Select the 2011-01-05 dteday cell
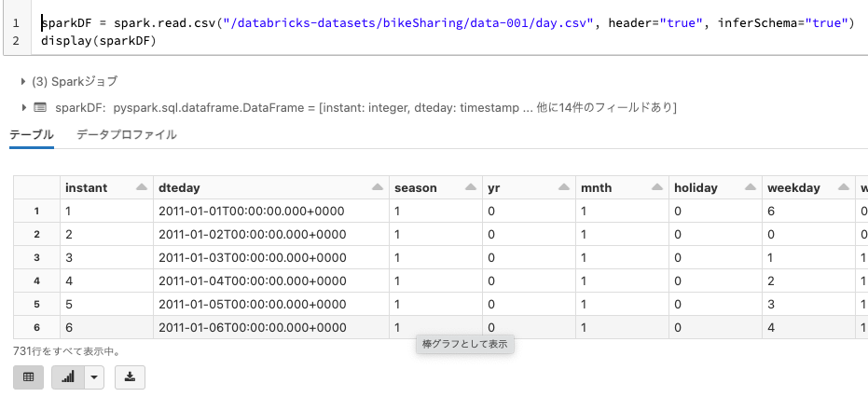 coord(271,304)
